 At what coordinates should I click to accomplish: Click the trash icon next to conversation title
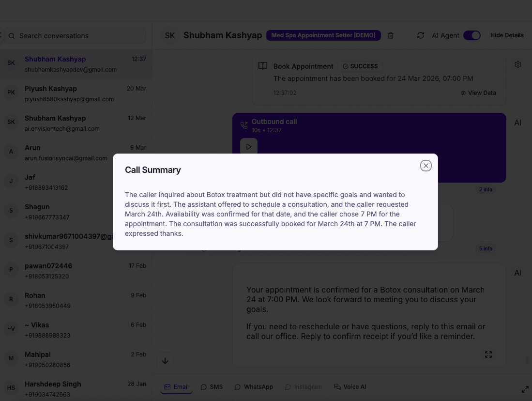point(391,35)
